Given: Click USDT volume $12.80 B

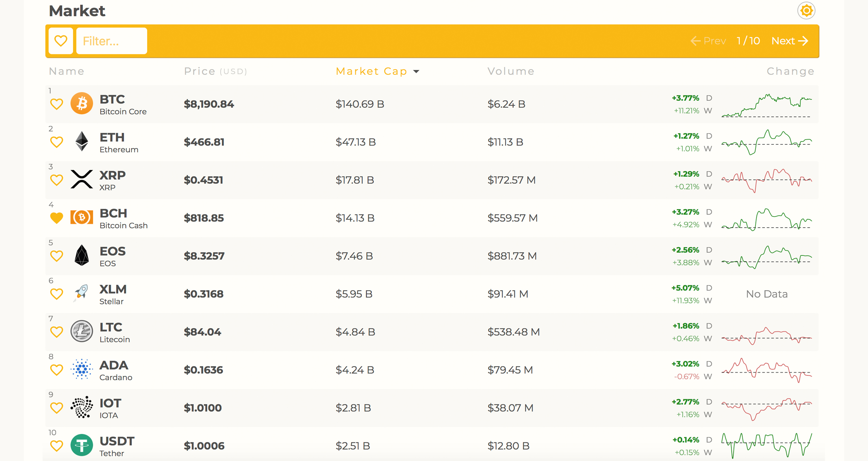Looking at the screenshot, I should pyautogui.click(x=508, y=446).
